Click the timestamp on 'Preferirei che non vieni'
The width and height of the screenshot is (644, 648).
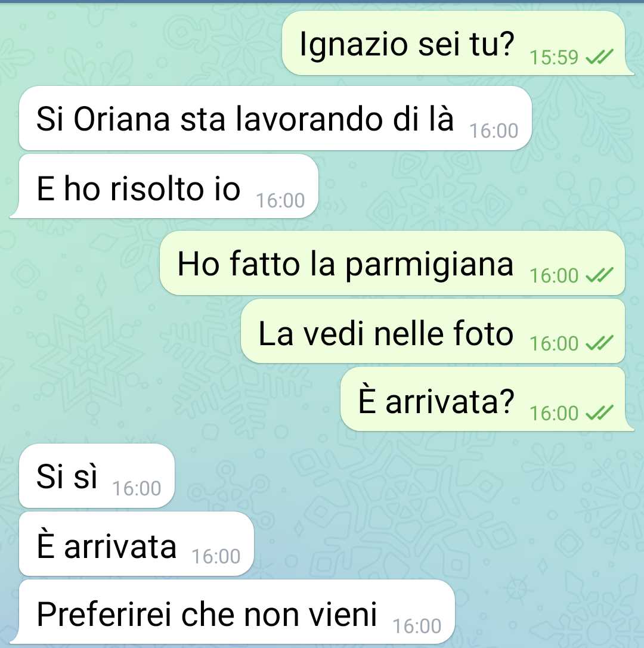pos(417,627)
